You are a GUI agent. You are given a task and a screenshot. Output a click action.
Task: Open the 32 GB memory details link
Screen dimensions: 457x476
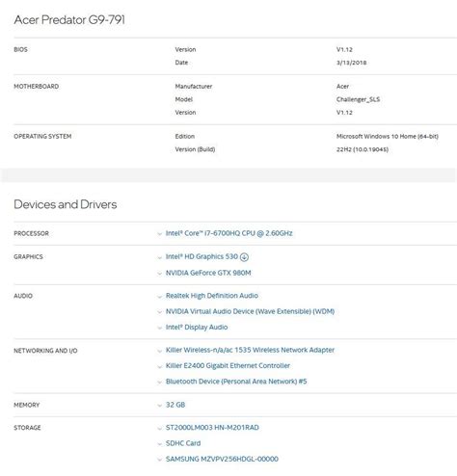[x=175, y=405]
